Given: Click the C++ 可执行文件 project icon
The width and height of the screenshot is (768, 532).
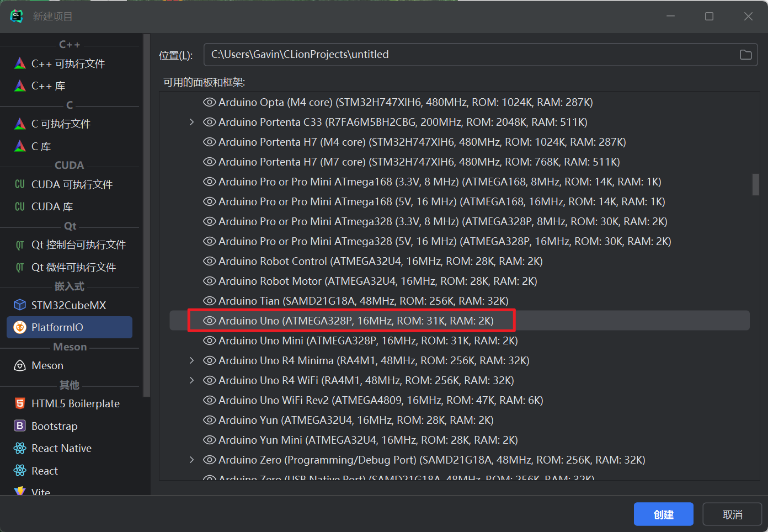Looking at the screenshot, I should tap(20, 63).
